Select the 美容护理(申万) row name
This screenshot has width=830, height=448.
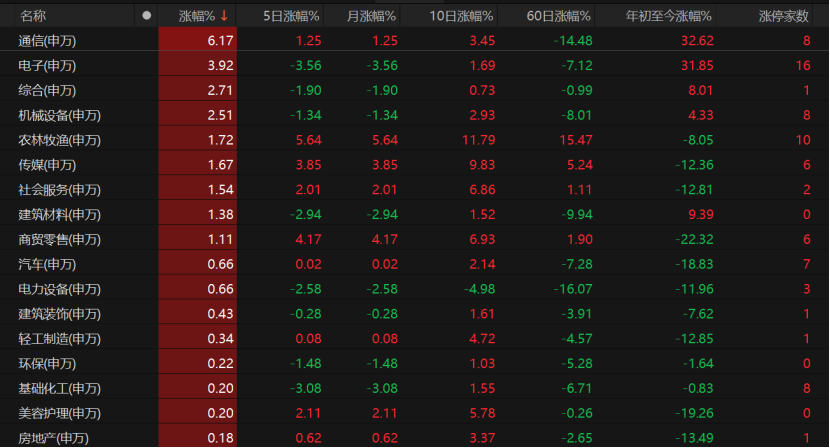59,414
